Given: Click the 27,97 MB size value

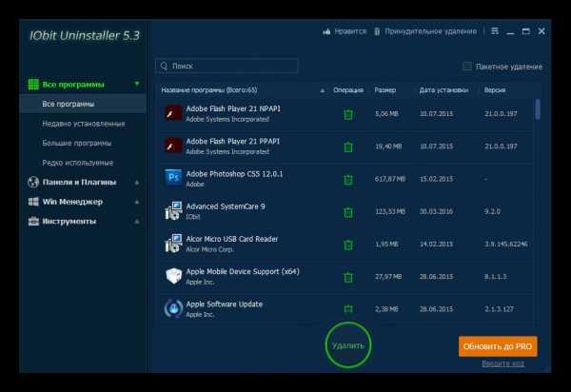Looking at the screenshot, I should pos(388,277).
